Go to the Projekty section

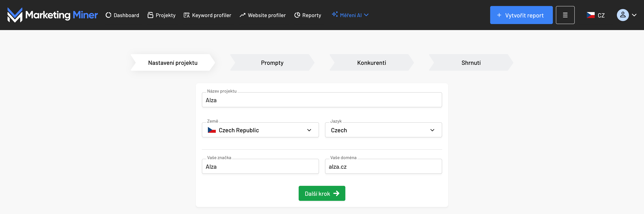click(162, 15)
